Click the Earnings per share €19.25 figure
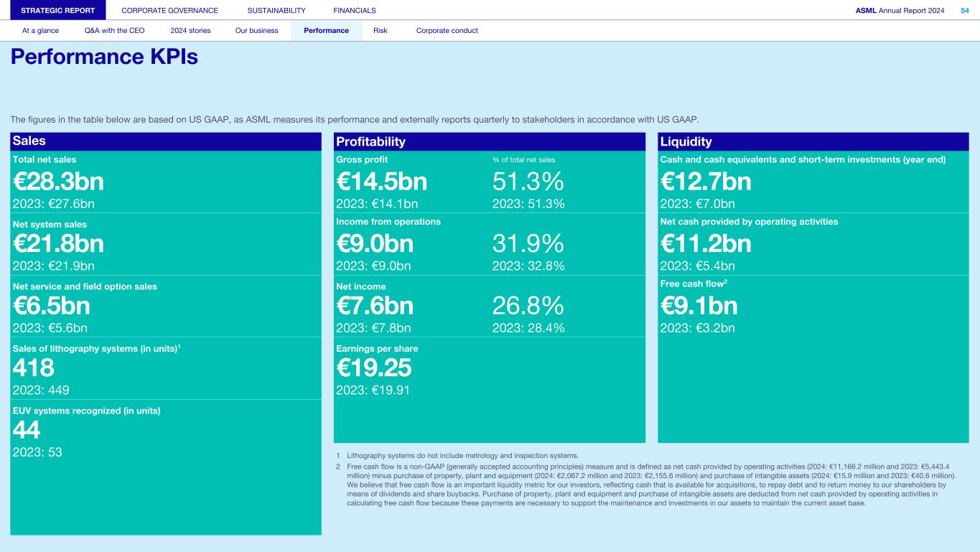Viewport: 980px width, 552px height. (374, 368)
